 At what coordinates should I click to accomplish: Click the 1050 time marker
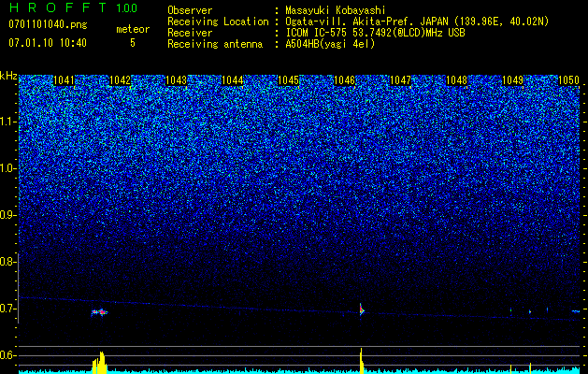click(x=569, y=80)
